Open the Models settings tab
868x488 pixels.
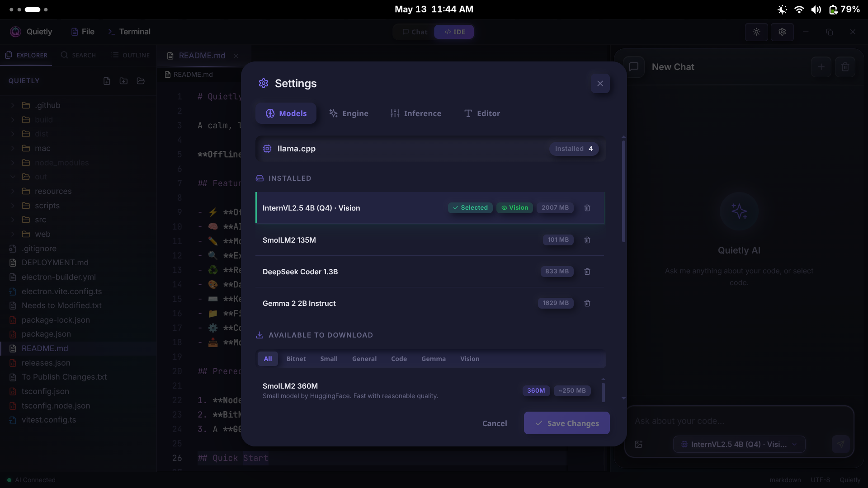[286, 113]
